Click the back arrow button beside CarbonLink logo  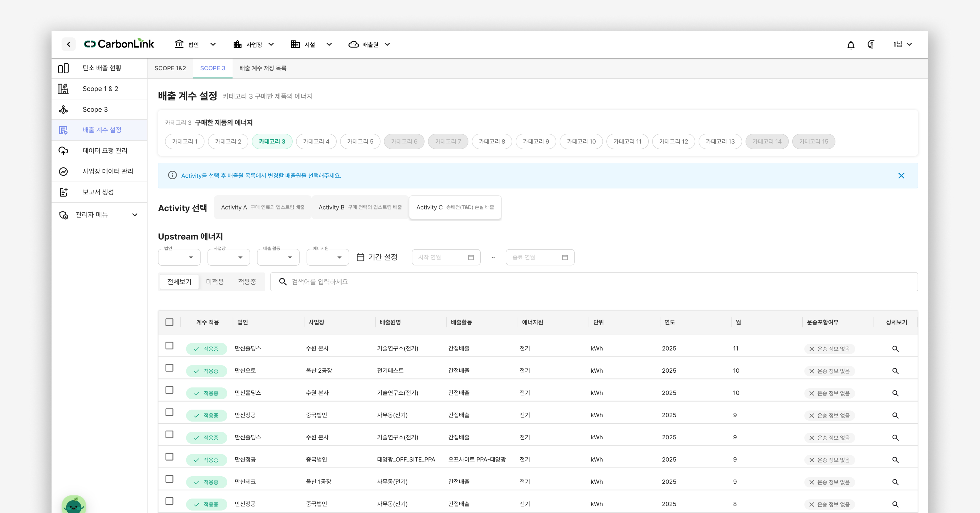(68, 44)
